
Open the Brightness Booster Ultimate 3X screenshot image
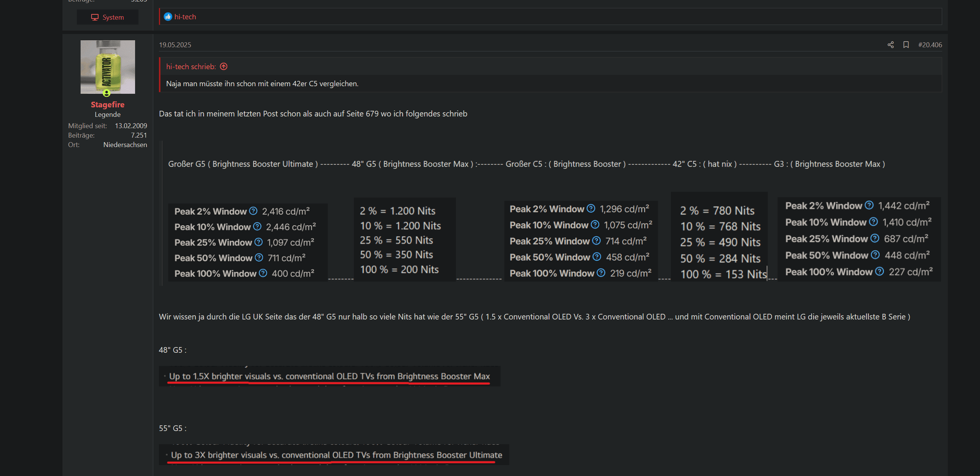334,455
